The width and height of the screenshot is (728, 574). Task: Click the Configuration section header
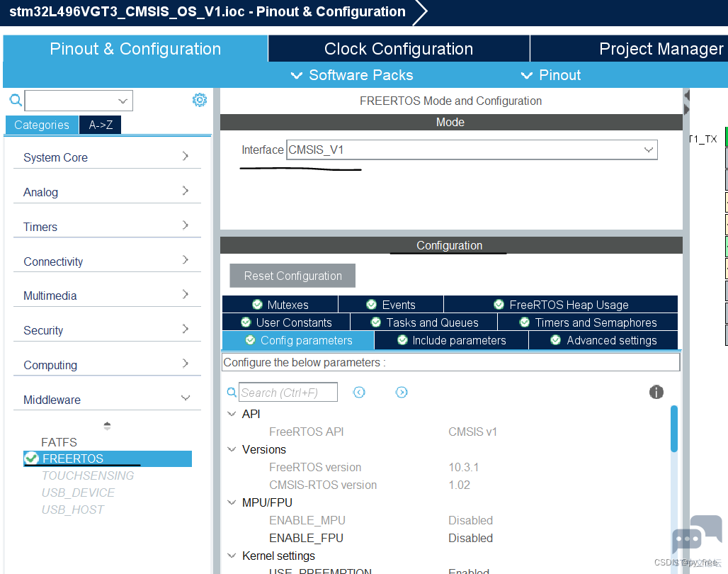click(451, 245)
